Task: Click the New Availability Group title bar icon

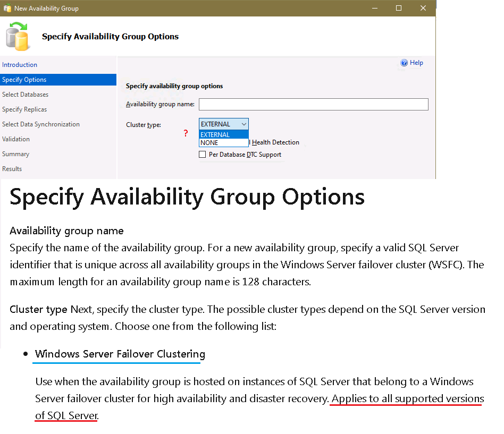Action: click(x=7, y=8)
